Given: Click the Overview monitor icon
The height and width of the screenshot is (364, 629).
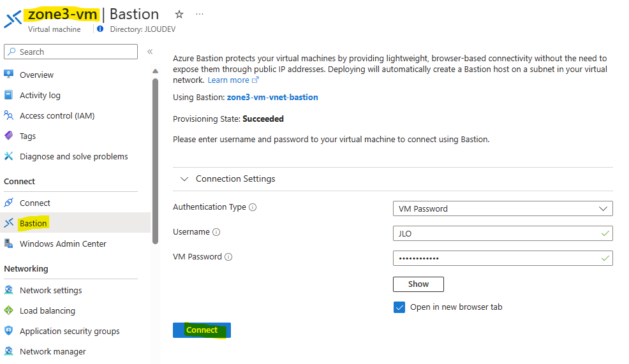Looking at the screenshot, I should coord(8,74).
